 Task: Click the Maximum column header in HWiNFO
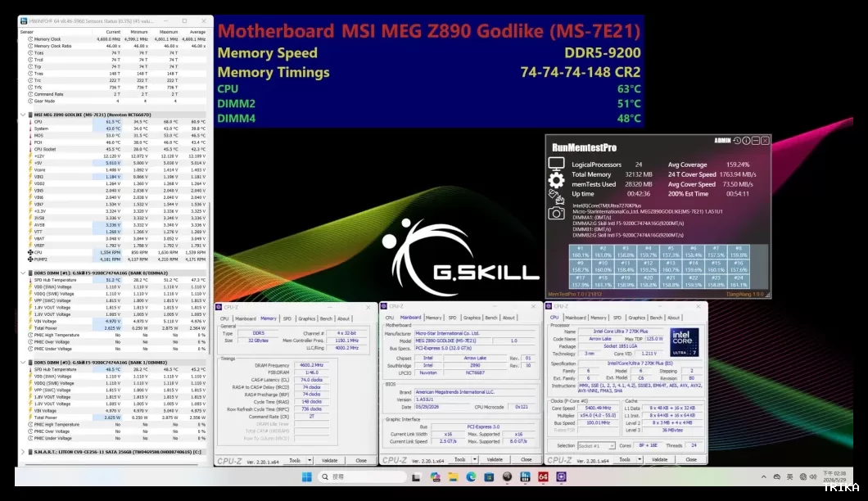(x=169, y=32)
